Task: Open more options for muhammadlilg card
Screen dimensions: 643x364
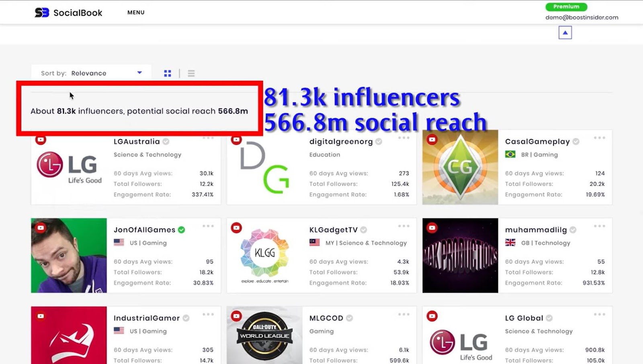Action: (x=600, y=226)
